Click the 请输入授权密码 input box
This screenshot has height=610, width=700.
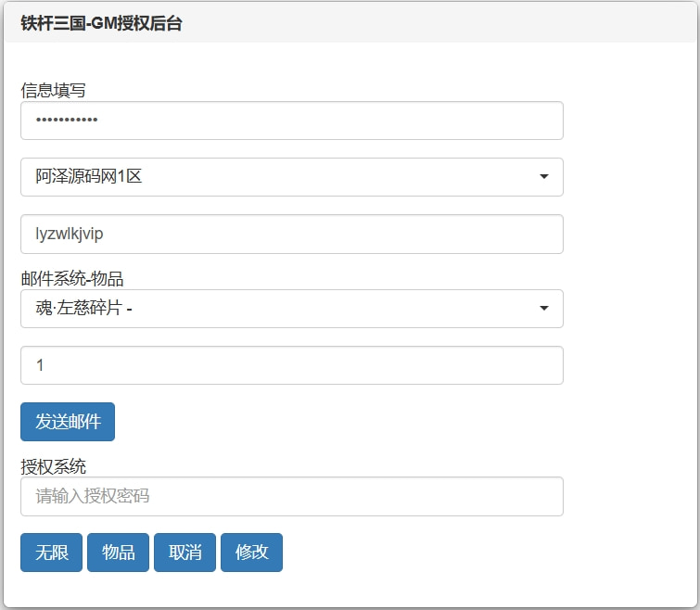[291, 496]
